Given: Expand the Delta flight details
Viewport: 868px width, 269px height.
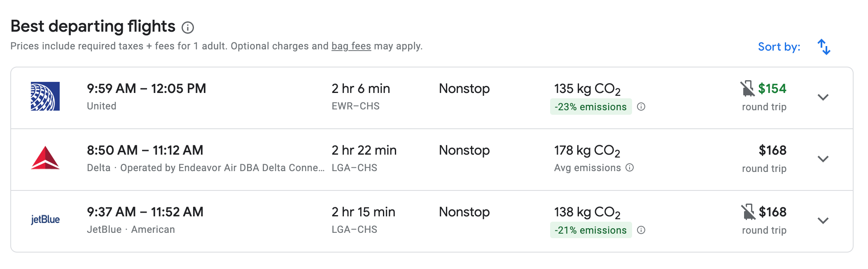Looking at the screenshot, I should tap(823, 159).
